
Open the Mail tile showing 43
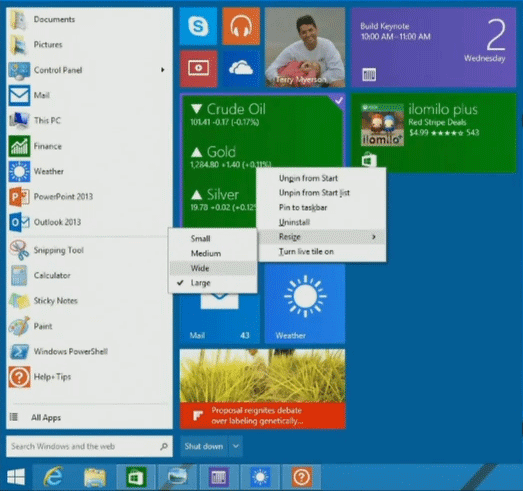click(220, 319)
